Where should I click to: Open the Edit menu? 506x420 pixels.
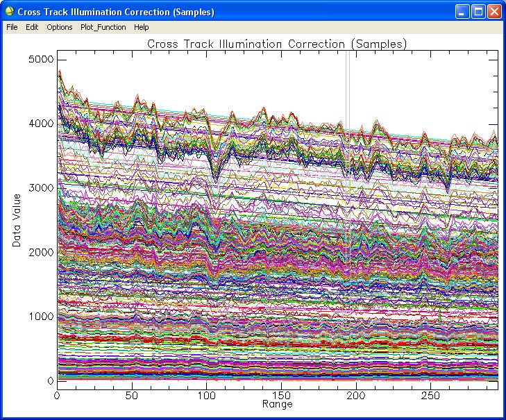pyautogui.click(x=32, y=27)
